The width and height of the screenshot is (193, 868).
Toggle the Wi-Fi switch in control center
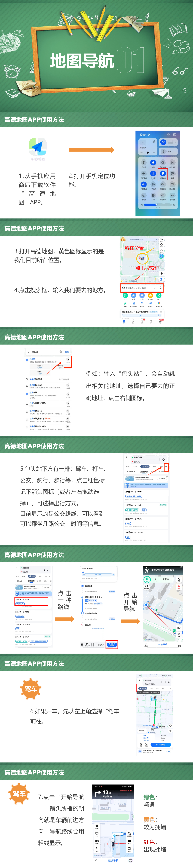pos(163,142)
